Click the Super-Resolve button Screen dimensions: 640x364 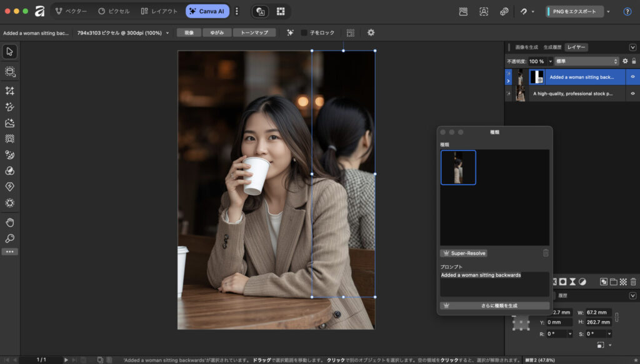pyautogui.click(x=463, y=253)
